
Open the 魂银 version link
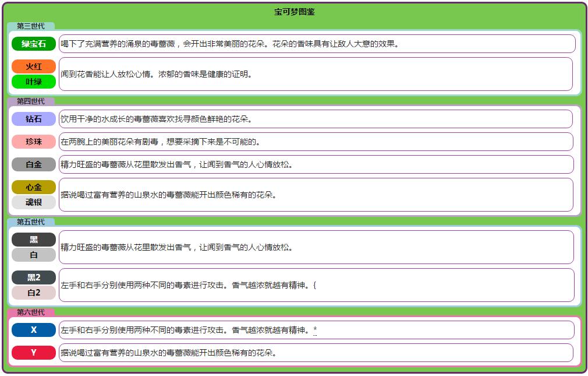point(34,202)
